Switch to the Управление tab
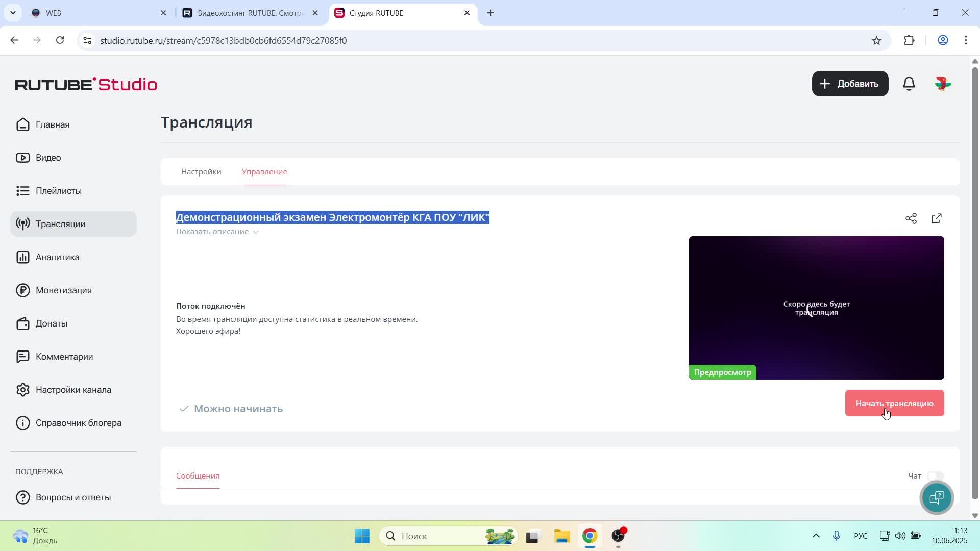 coord(264,172)
